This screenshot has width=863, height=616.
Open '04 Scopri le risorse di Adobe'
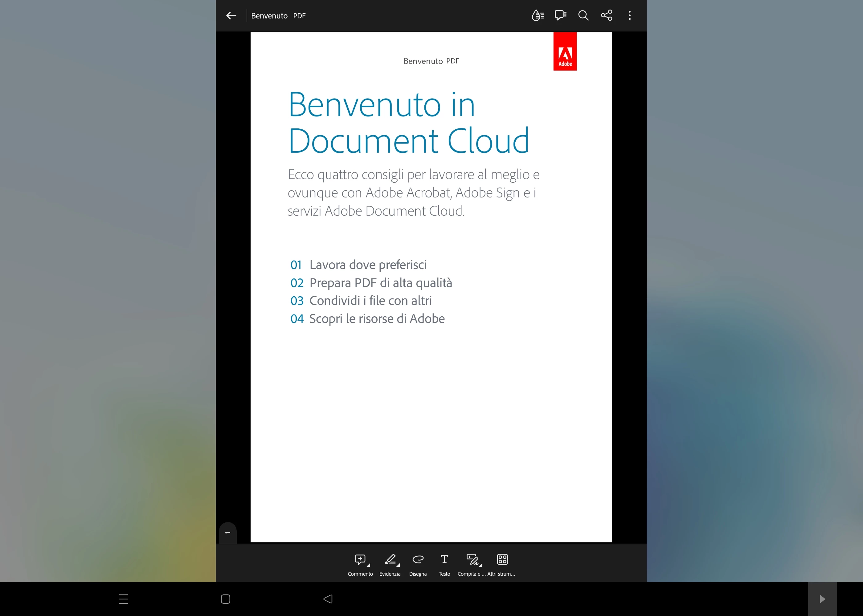pyautogui.click(x=367, y=318)
